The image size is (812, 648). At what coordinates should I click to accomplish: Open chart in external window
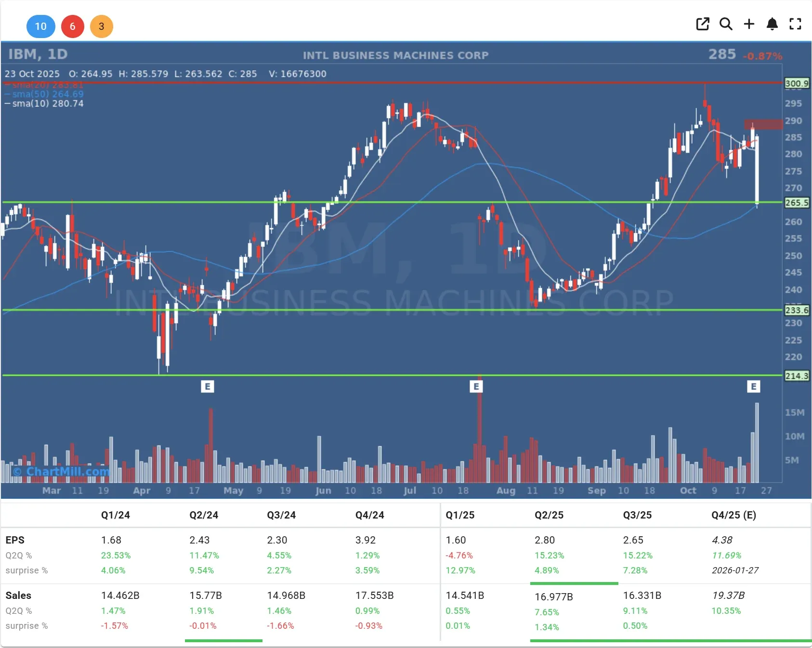703,24
